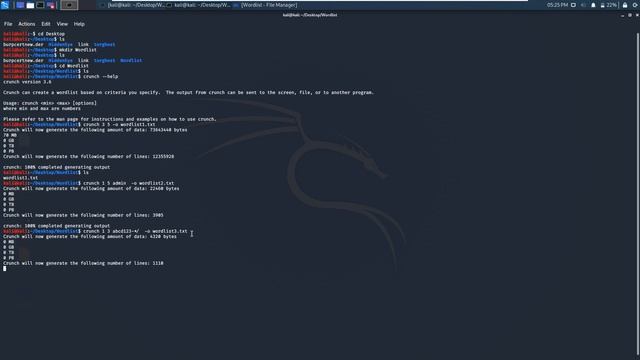Switch to second kali@kali terminal taskbar entry

(x=199, y=5)
